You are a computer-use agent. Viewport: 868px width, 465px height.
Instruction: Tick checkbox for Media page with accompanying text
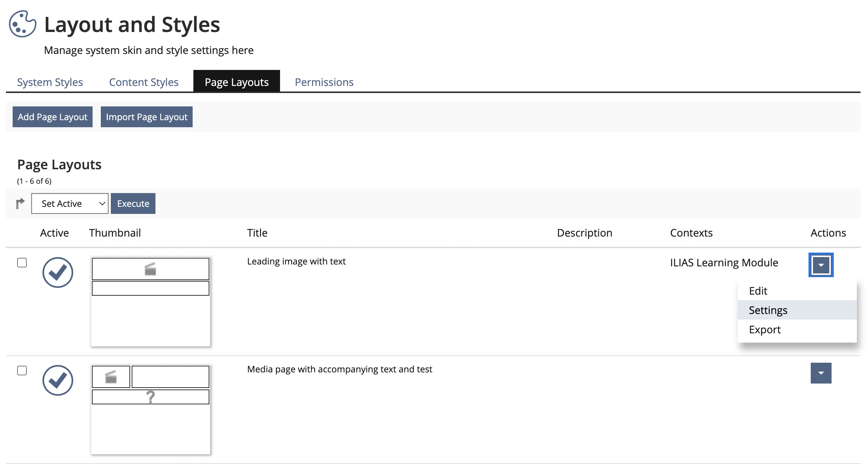[22, 371]
